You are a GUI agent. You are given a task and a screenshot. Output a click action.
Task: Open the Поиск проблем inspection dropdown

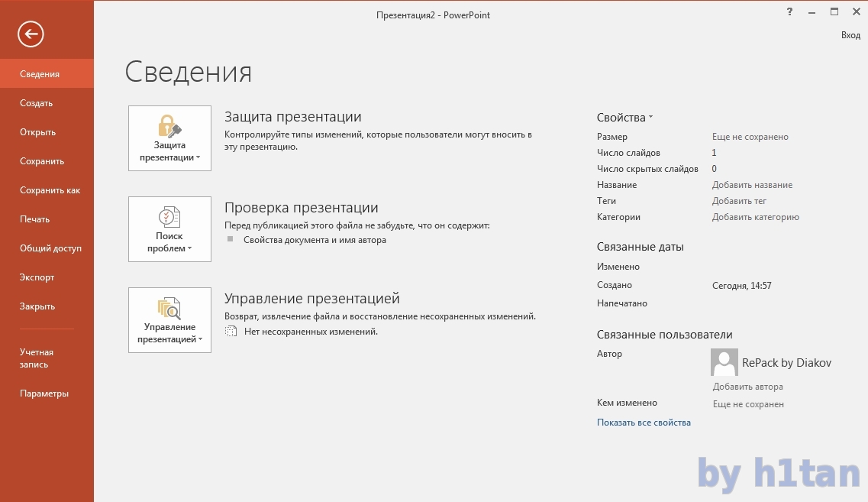point(170,229)
